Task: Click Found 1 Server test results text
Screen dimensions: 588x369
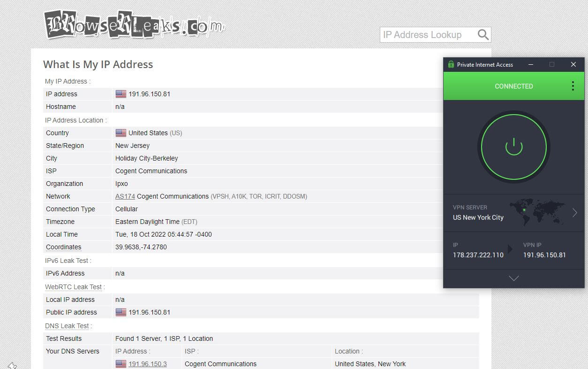Action: point(164,338)
